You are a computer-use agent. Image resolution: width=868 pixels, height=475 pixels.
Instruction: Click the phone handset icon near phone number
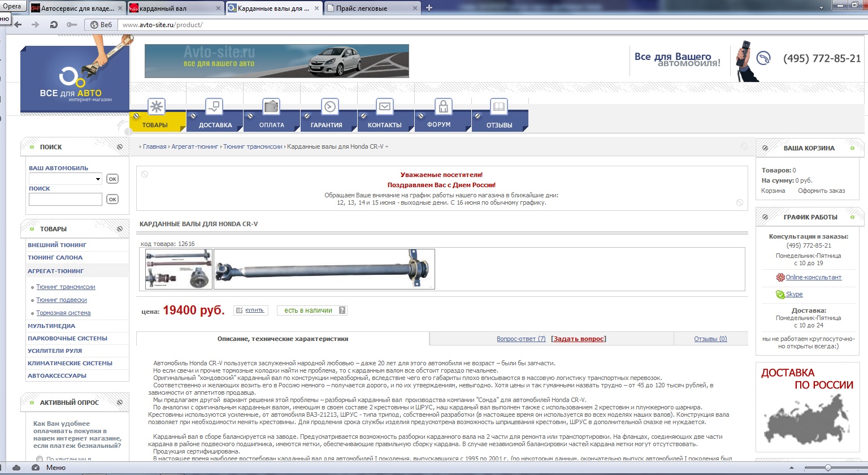[763, 59]
